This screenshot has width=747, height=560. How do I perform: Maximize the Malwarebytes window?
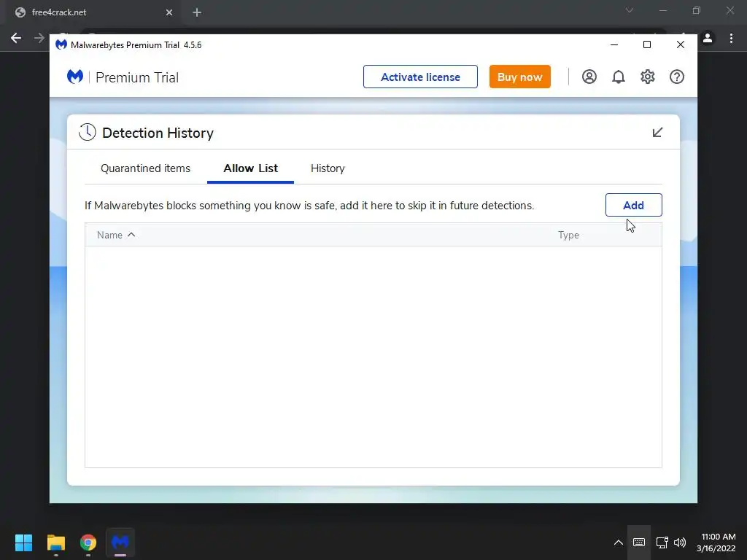(x=647, y=44)
